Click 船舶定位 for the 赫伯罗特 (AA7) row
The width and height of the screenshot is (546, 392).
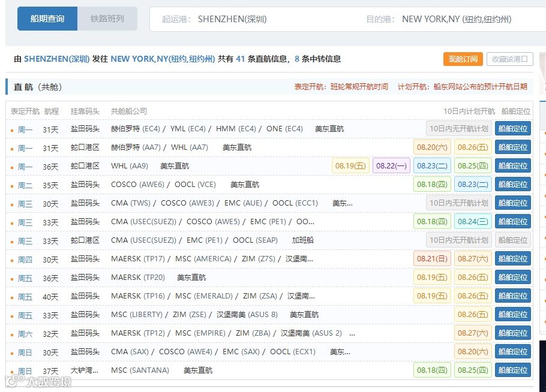coord(513,147)
